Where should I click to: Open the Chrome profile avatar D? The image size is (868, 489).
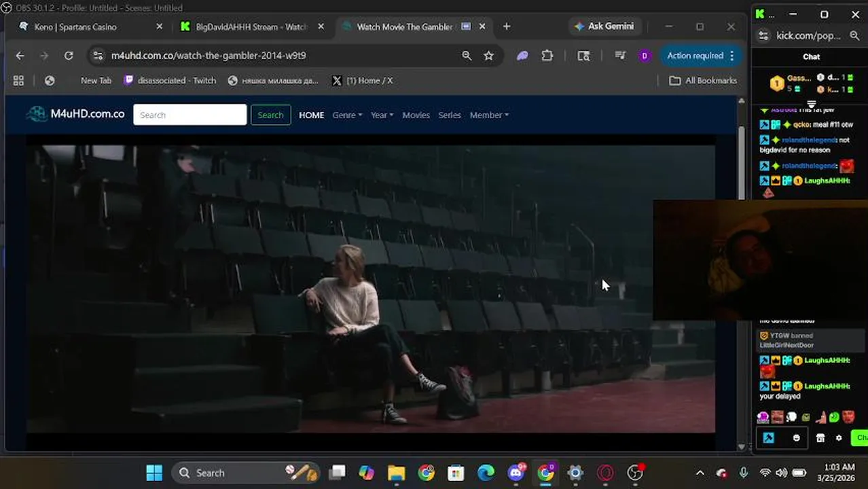[x=645, y=56]
